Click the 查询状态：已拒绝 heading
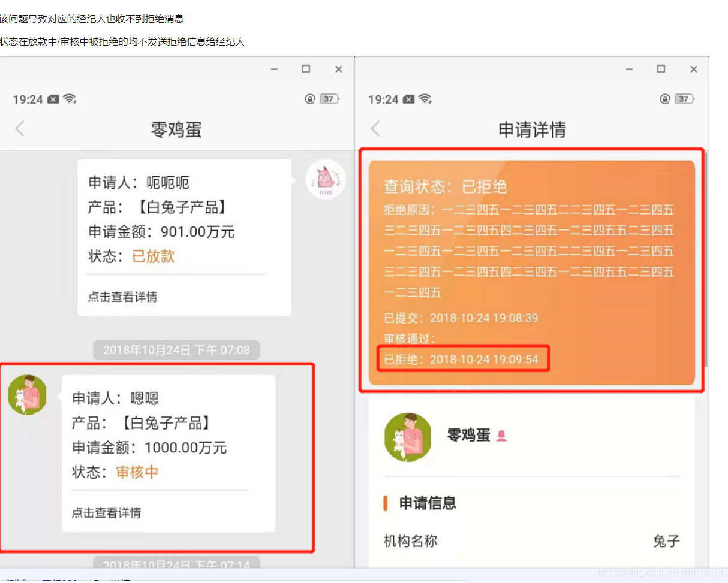Viewport: 728px width, 583px height. [x=446, y=186]
